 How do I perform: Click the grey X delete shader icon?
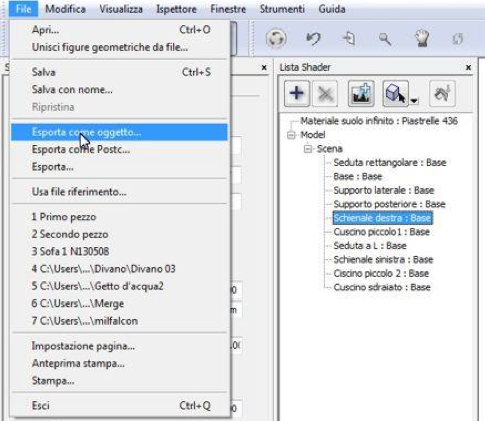325,94
